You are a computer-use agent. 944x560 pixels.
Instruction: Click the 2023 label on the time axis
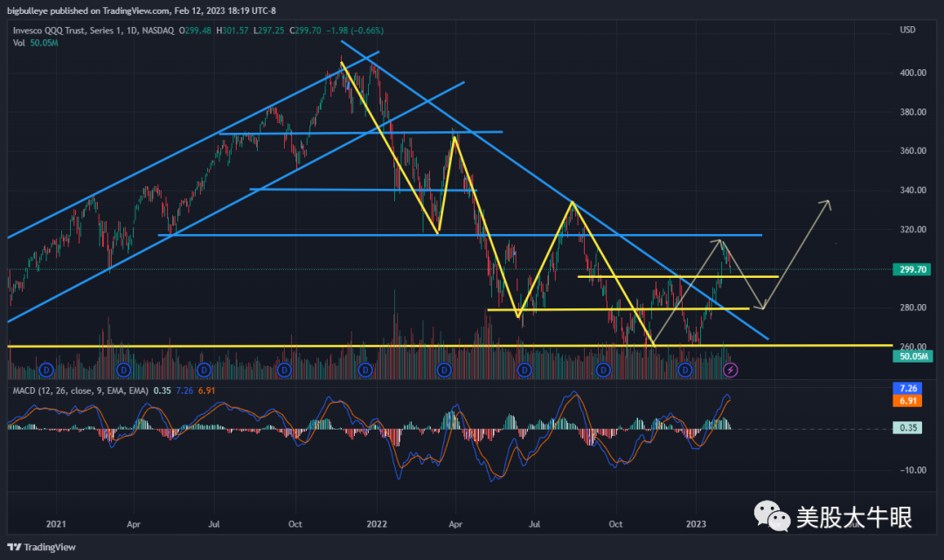[x=696, y=524]
